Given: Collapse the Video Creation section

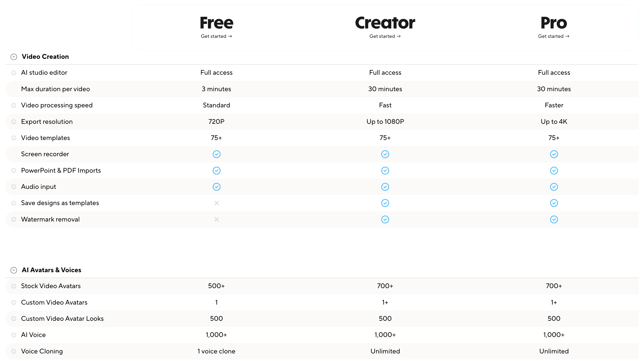Looking at the screenshot, I should click(14, 57).
